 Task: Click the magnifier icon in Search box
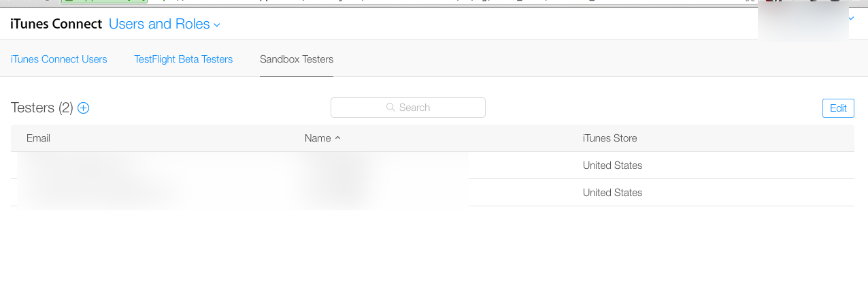click(390, 108)
